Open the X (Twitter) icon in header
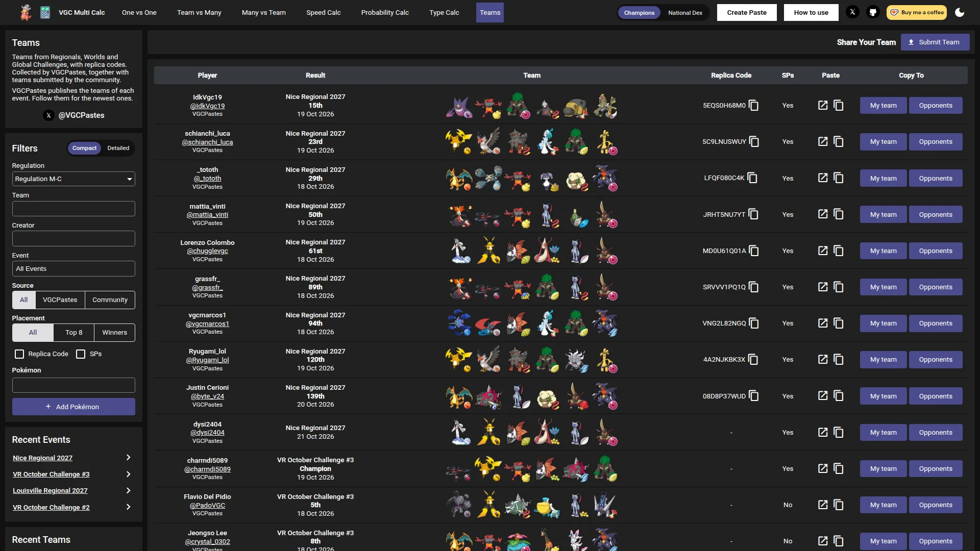 (852, 12)
